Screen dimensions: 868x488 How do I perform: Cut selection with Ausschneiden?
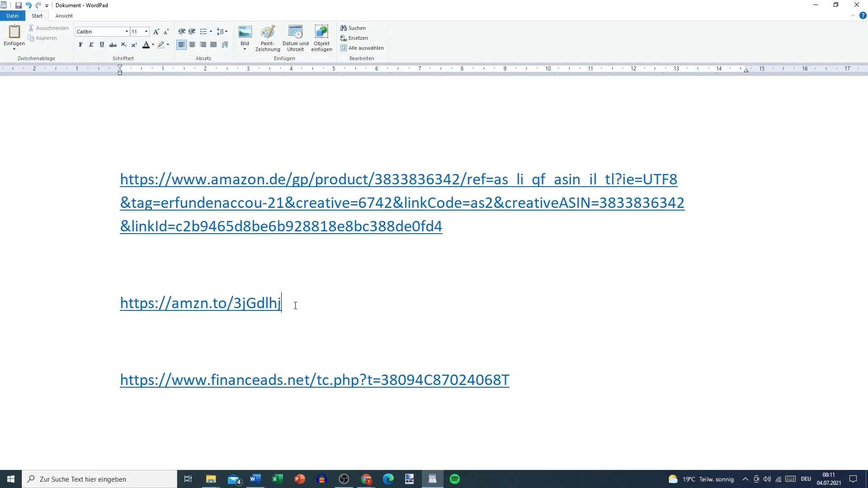point(48,28)
